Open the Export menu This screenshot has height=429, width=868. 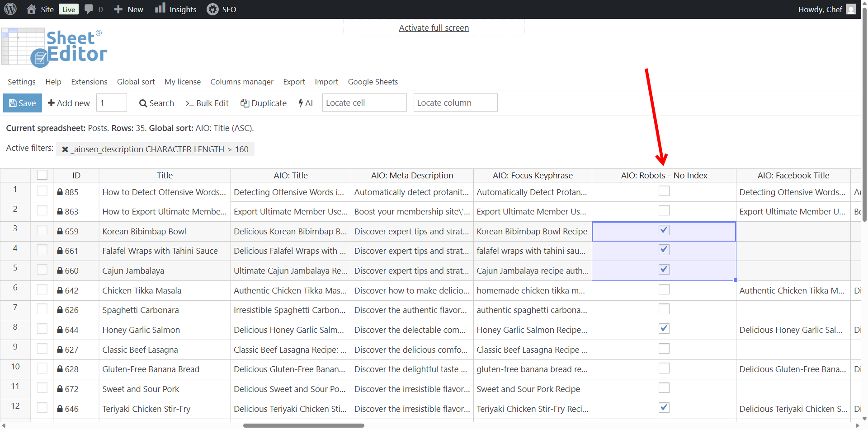[294, 82]
